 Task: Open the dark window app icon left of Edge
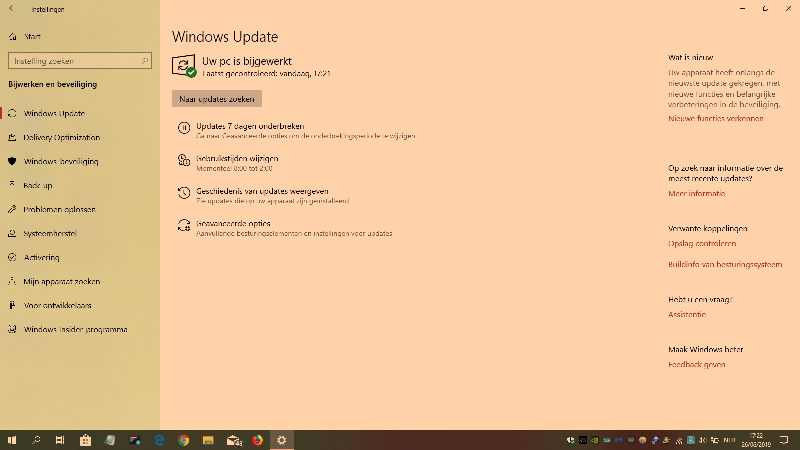[134, 440]
